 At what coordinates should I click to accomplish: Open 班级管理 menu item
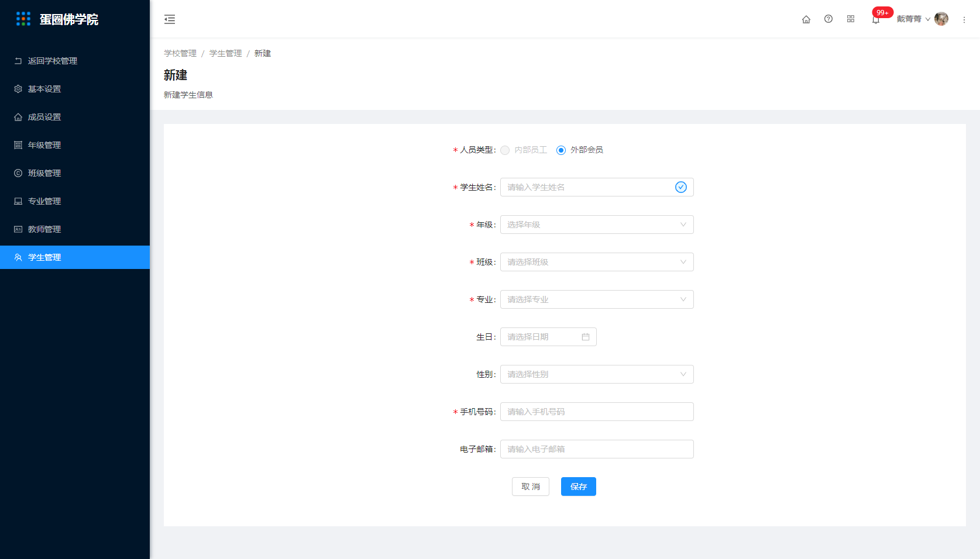pyautogui.click(x=75, y=173)
